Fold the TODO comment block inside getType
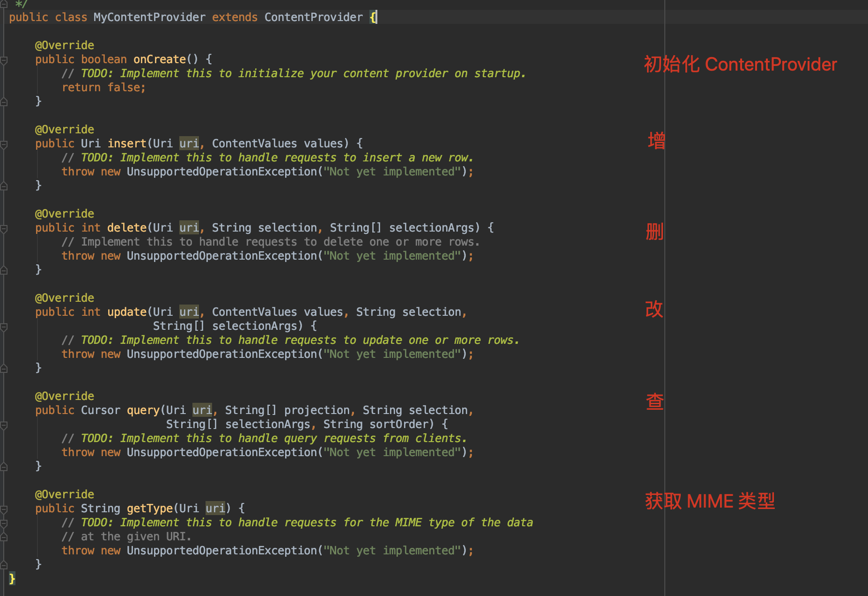868x596 pixels. click(x=4, y=523)
